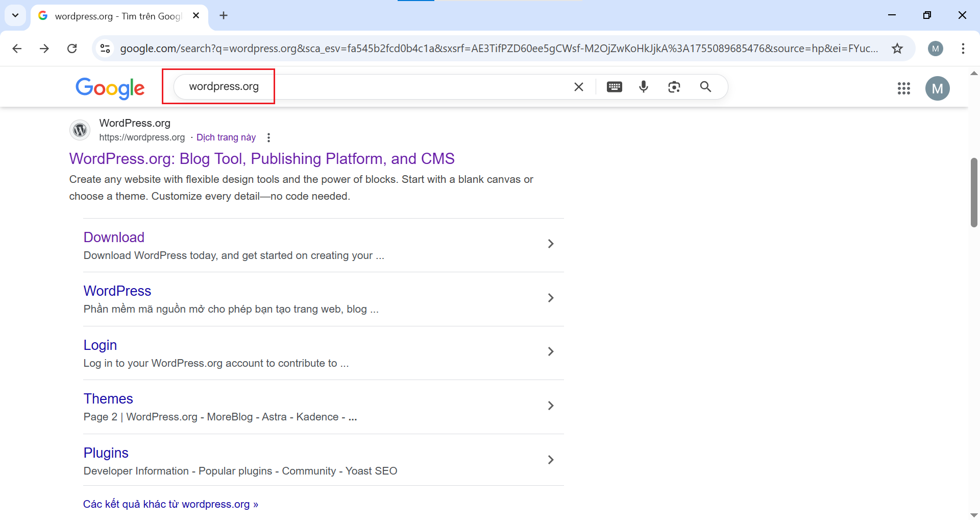View site information in address bar

coord(105,49)
